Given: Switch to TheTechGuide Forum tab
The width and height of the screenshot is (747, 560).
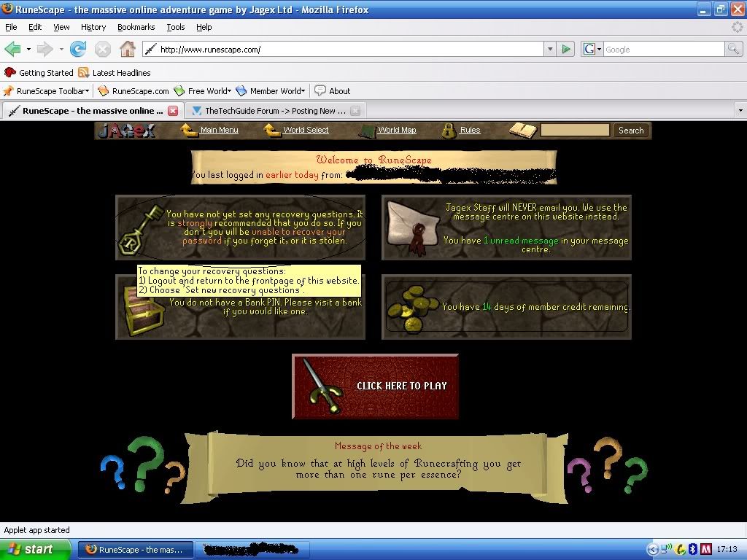Looking at the screenshot, I should (x=268, y=111).
